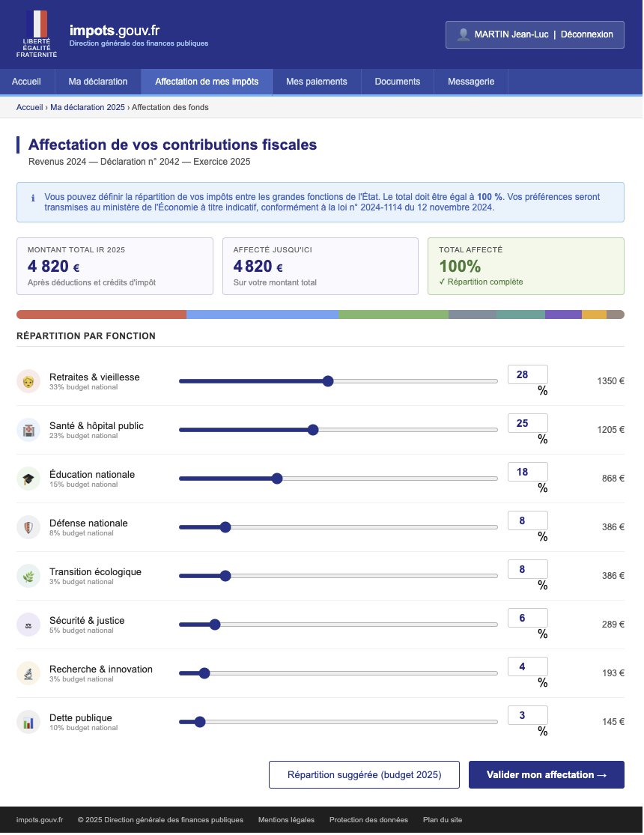Click the blue segment of the allocation bar

[263, 315]
